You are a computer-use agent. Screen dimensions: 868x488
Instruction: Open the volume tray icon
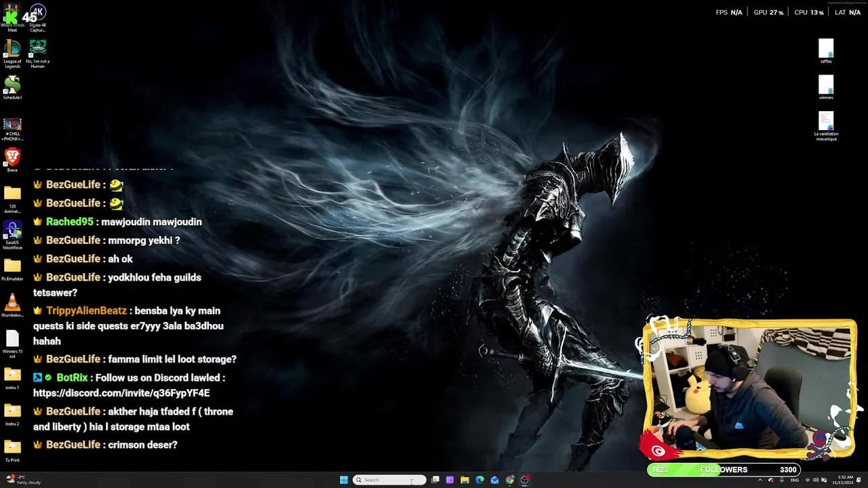pyautogui.click(x=816, y=480)
